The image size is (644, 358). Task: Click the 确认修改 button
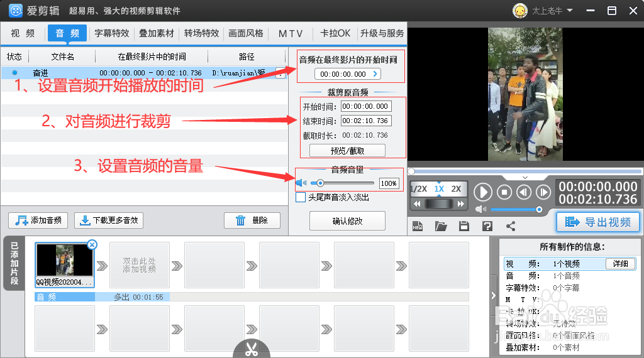(347, 221)
